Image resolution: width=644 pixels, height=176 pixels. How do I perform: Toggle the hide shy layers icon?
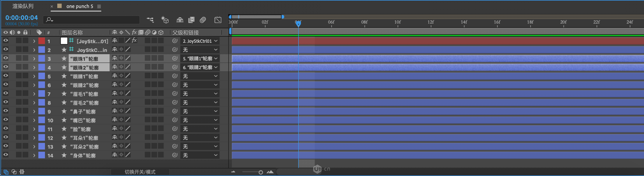(180, 20)
